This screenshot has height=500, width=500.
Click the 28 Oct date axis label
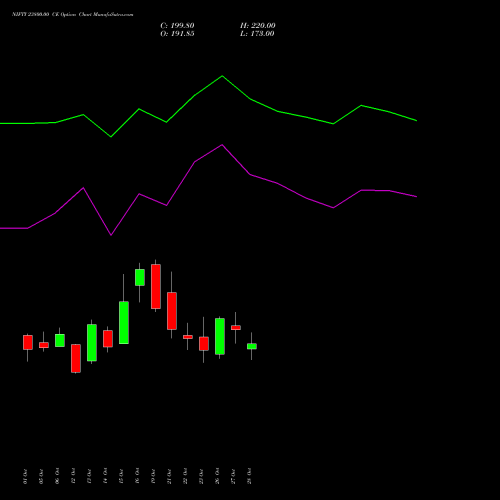(x=249, y=477)
